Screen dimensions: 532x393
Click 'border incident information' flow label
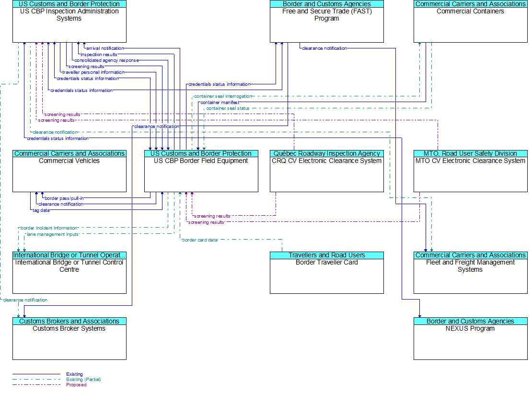[x=49, y=228]
